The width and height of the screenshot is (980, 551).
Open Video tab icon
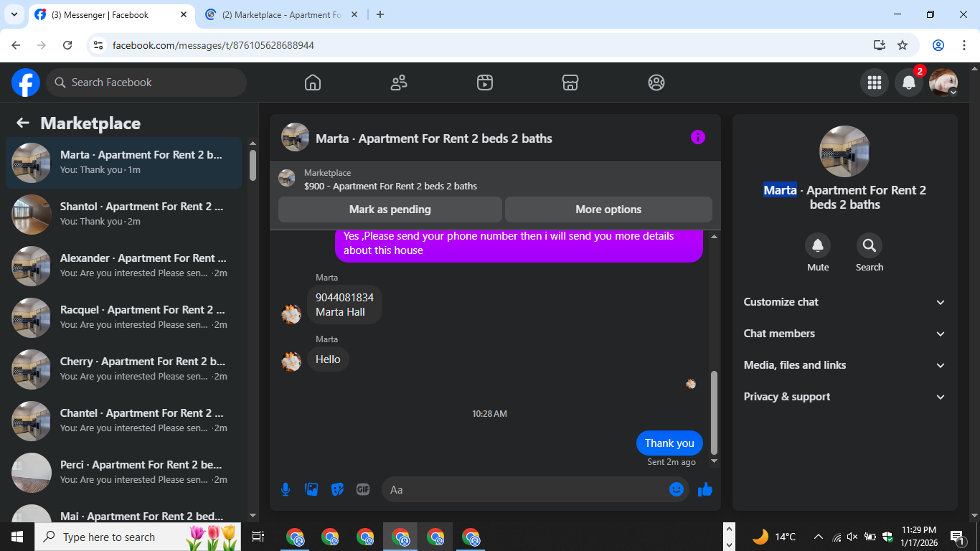coord(485,83)
